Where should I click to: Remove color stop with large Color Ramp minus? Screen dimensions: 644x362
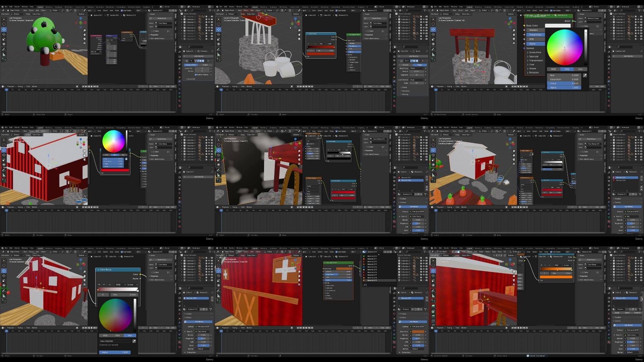pyautogui.click(x=103, y=285)
